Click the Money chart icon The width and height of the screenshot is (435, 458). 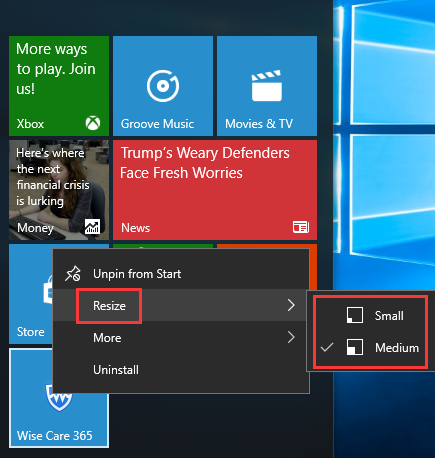click(x=92, y=227)
